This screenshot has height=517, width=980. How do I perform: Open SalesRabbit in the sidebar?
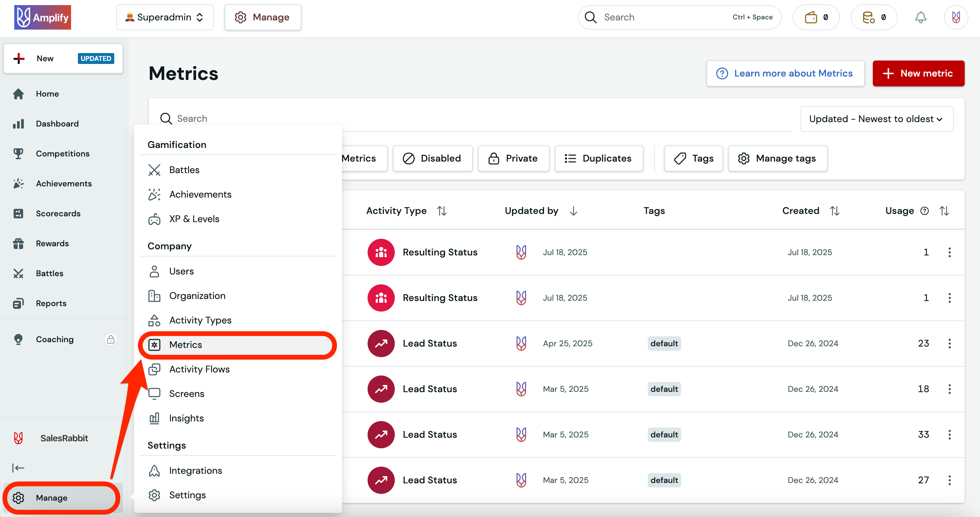coord(64,438)
